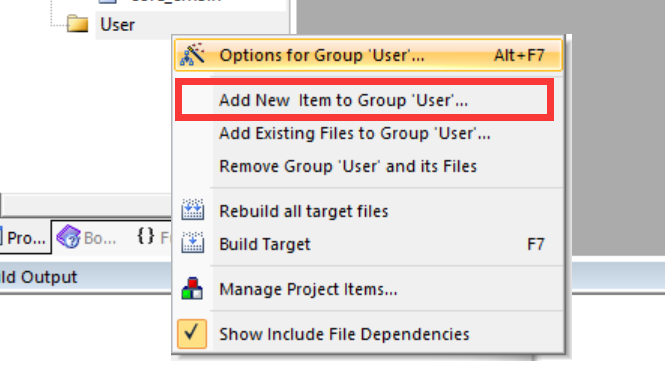Toggle the Show Include File Dependencies checkmark
Image resolution: width=665 pixels, height=384 pixels.
pos(192,334)
